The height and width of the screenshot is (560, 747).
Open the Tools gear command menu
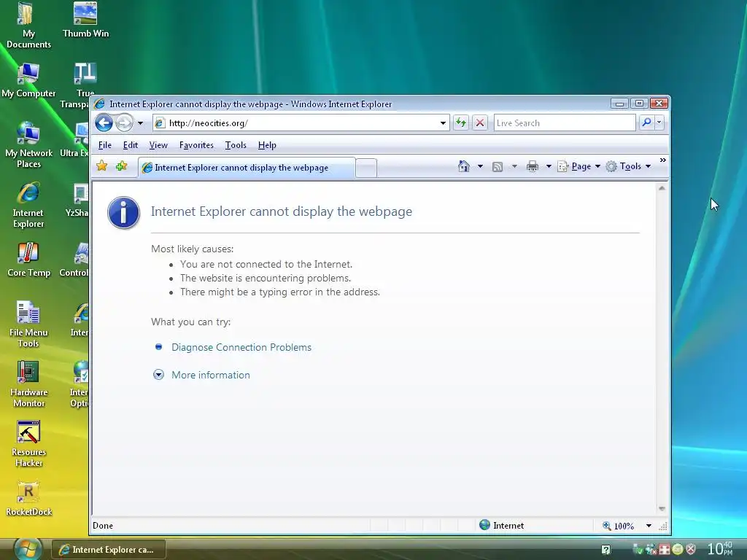coord(628,166)
